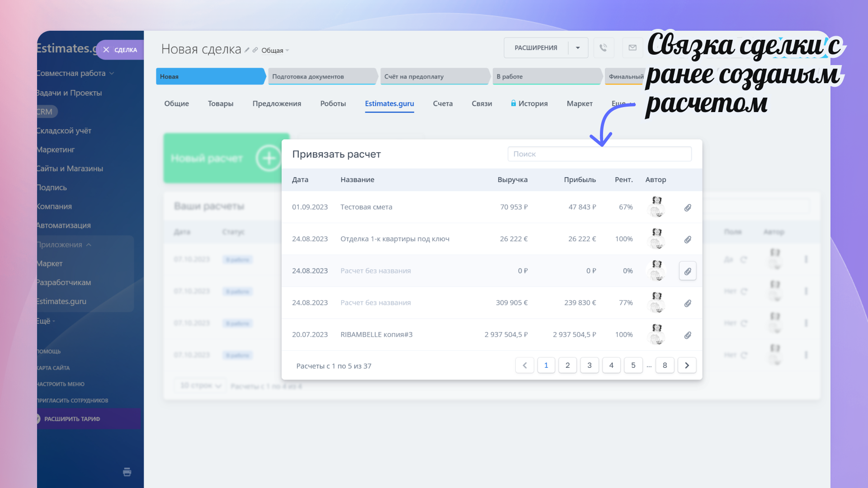
Task: Select the Подготовка документов deal stage
Action: click(x=322, y=76)
